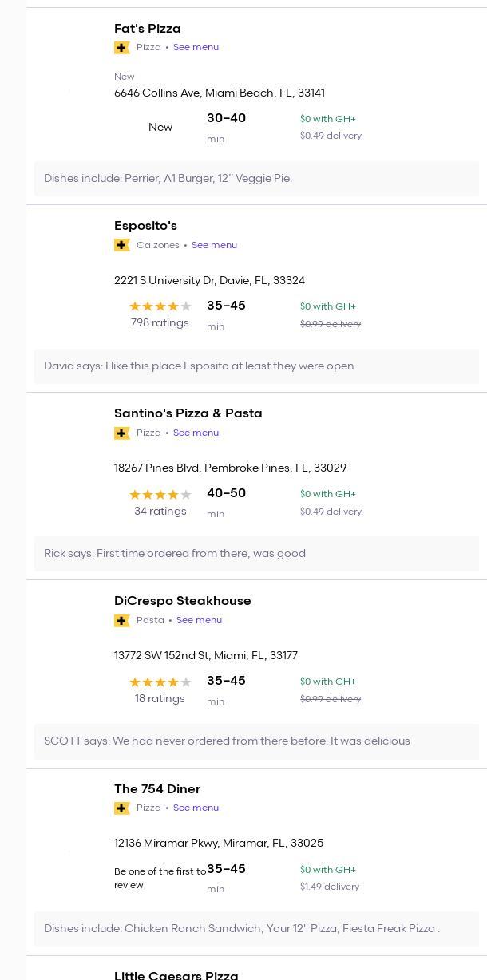Image resolution: width=487 pixels, height=980 pixels.
Task: Click the star rating for Esposito's
Action: click(x=160, y=306)
